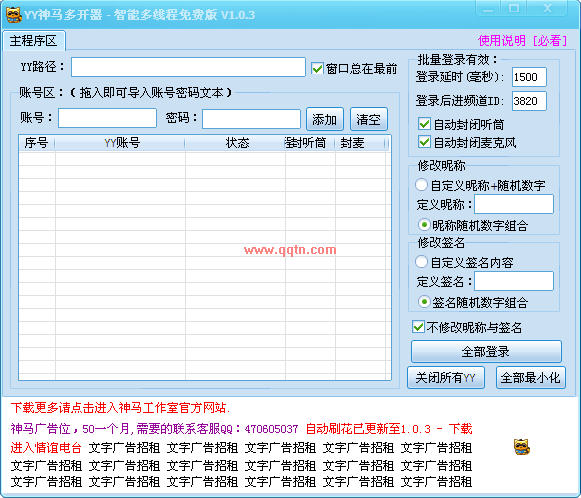Close the YY神马多开器 window

click(547, 9)
